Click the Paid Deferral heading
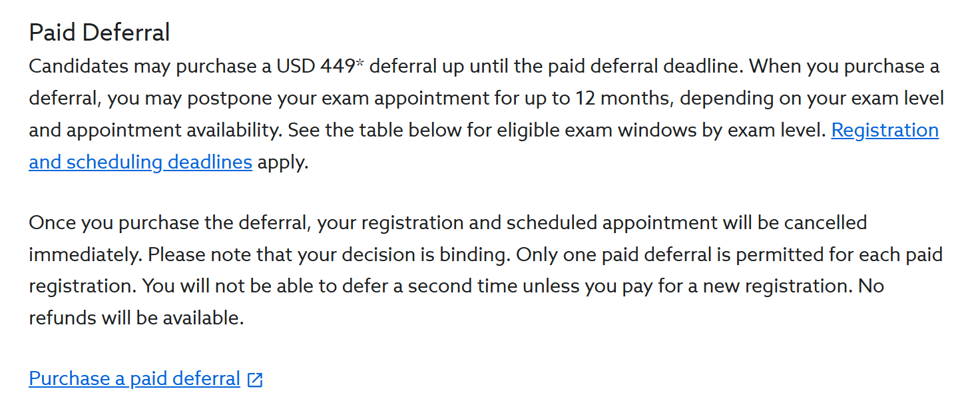 (100, 32)
